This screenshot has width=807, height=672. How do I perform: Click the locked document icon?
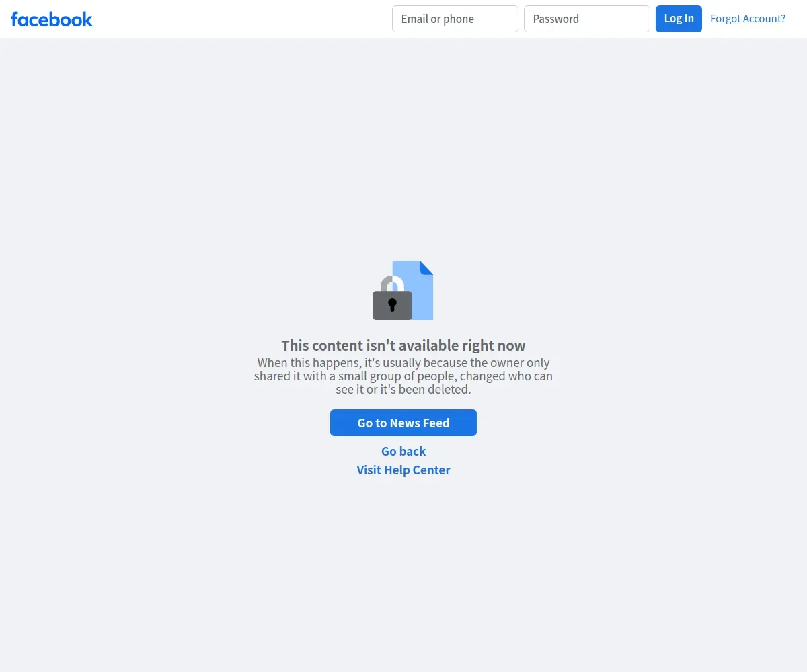pyautogui.click(x=403, y=290)
